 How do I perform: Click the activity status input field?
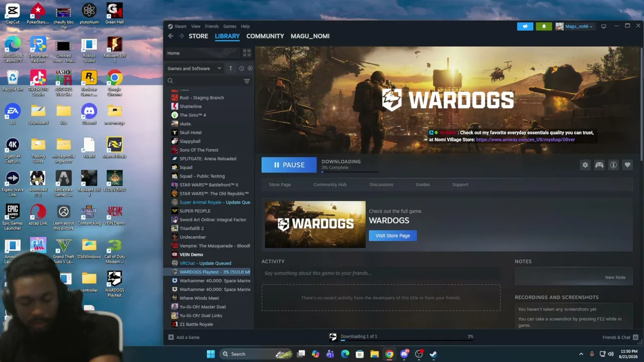381,273
